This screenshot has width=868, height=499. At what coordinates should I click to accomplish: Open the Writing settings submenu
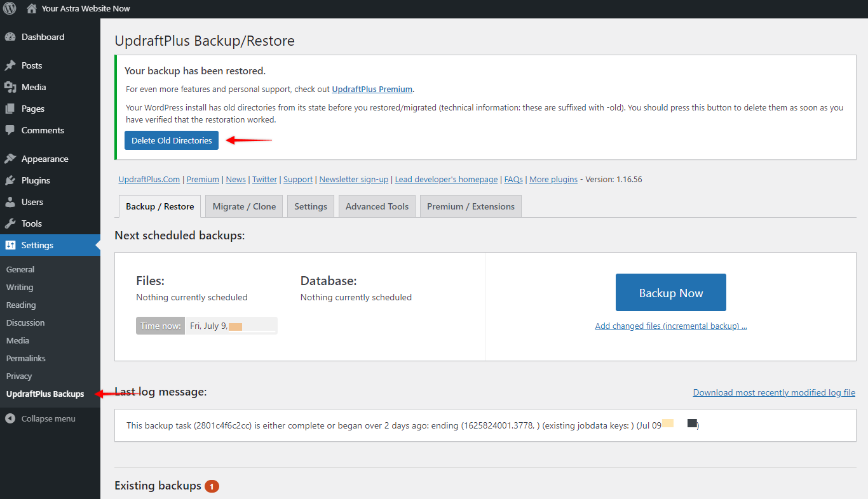tap(20, 287)
